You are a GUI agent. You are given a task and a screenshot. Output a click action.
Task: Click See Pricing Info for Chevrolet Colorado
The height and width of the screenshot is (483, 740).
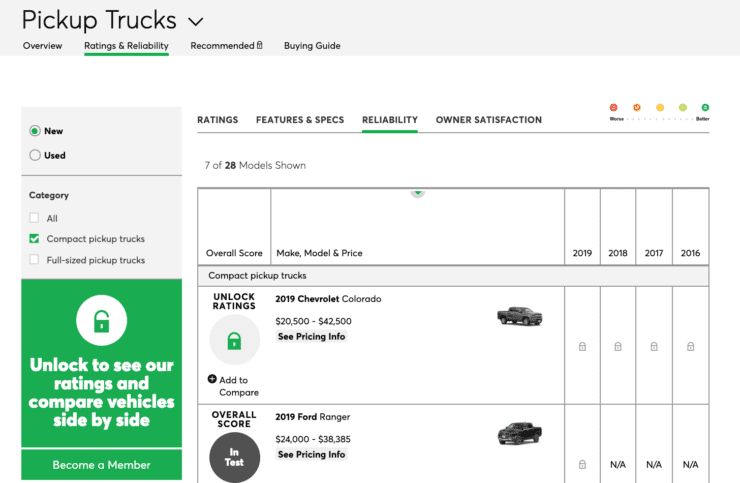click(311, 336)
